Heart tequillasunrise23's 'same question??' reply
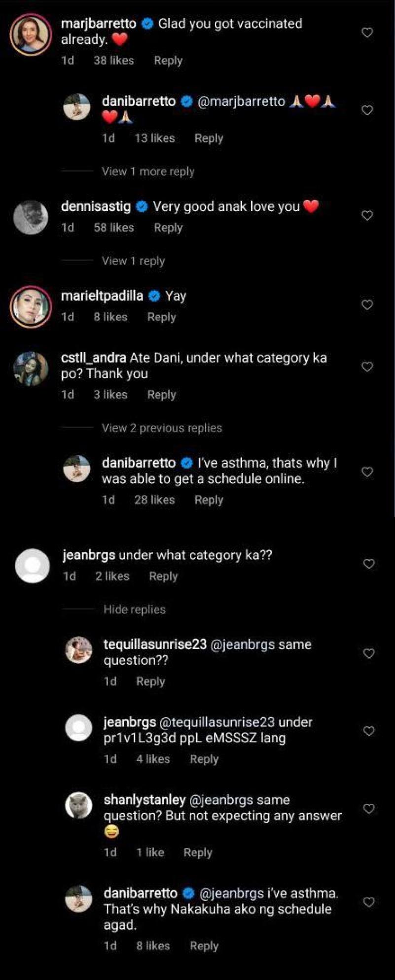This screenshot has height=980, width=395. pos(369,653)
